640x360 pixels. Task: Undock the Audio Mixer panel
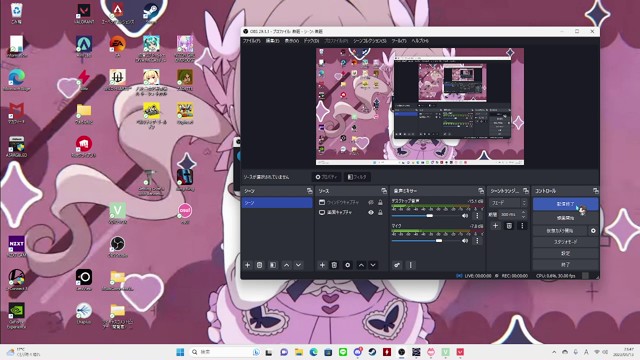point(481,191)
